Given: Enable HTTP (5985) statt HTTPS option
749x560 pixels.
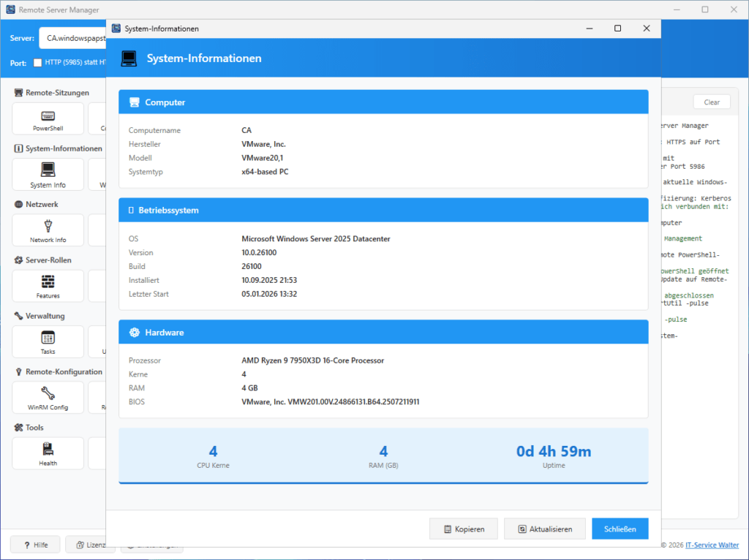Looking at the screenshot, I should [x=37, y=63].
